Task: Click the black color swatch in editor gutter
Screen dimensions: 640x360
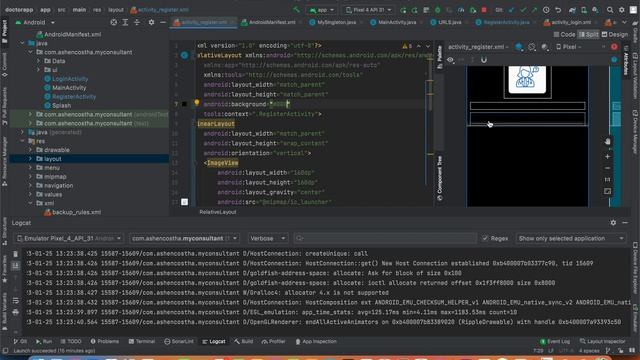Action: (184, 104)
